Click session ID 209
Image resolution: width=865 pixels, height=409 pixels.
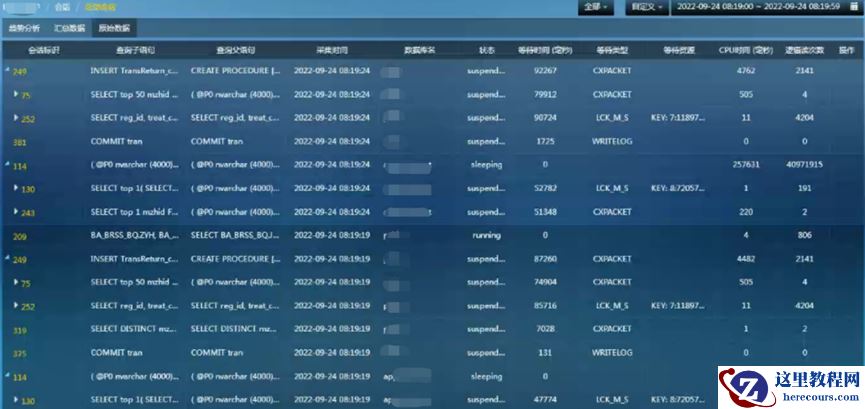click(19, 236)
